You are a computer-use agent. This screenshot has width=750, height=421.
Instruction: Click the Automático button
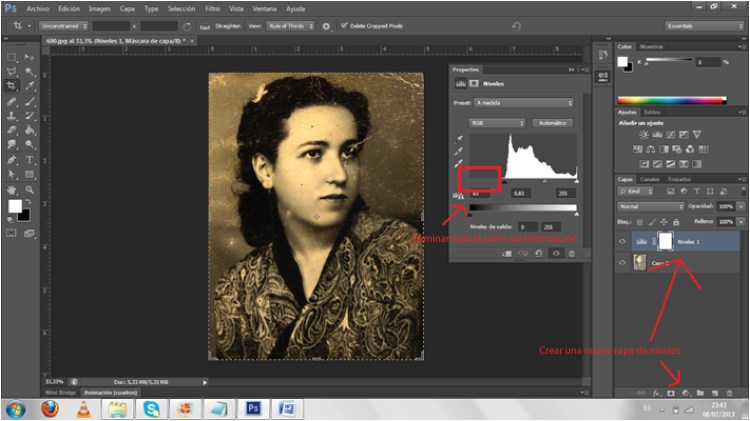552,123
